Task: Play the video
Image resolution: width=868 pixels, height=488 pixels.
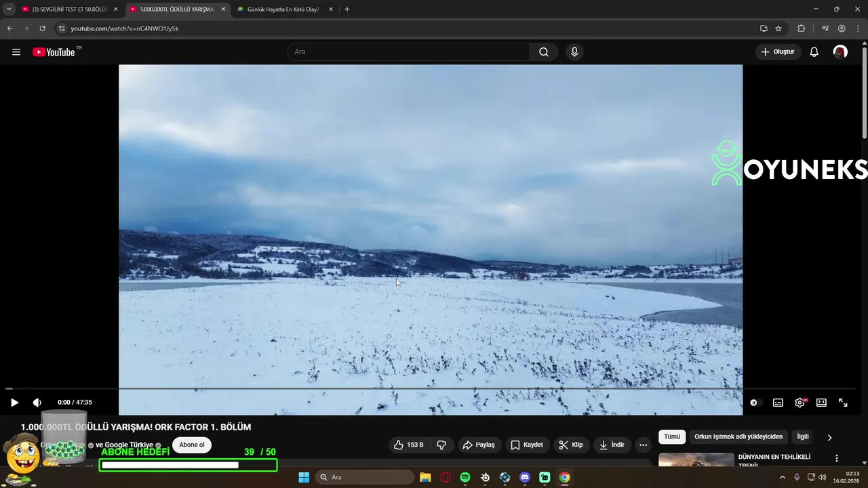Action: point(14,403)
